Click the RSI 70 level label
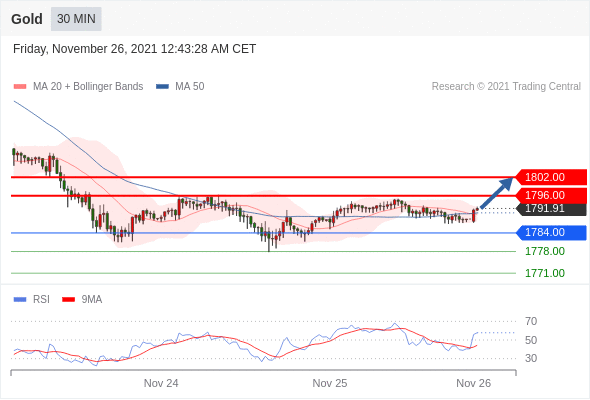 tap(531, 321)
